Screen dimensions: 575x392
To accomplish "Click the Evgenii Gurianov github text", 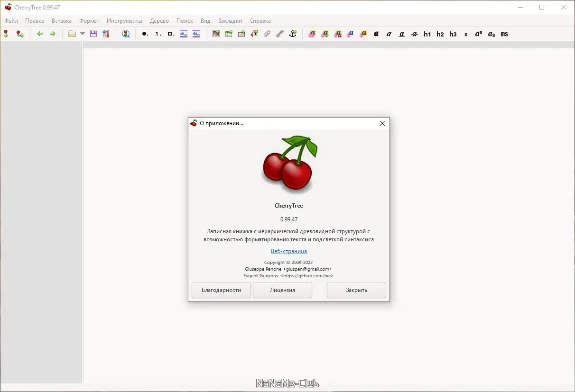I will pos(288,275).
